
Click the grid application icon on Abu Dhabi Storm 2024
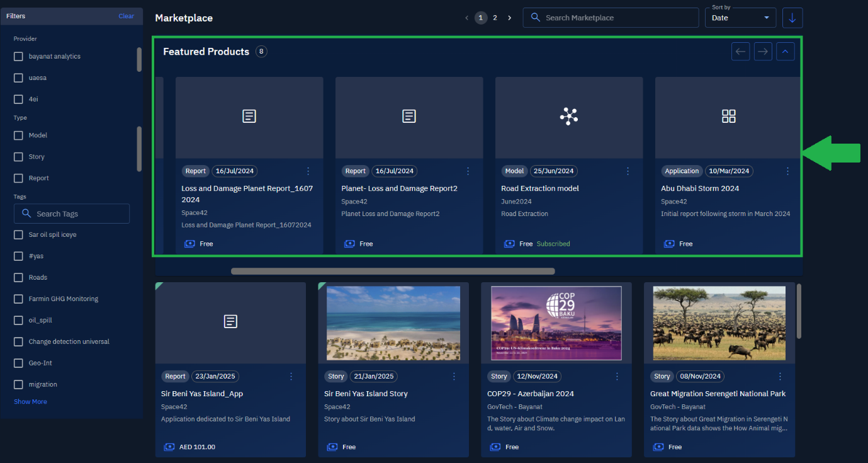[728, 116]
